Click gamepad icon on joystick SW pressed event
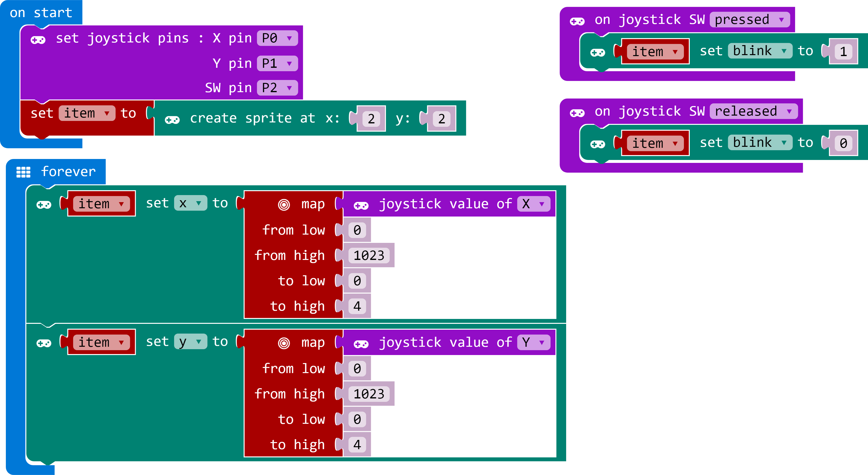 pyautogui.click(x=577, y=21)
